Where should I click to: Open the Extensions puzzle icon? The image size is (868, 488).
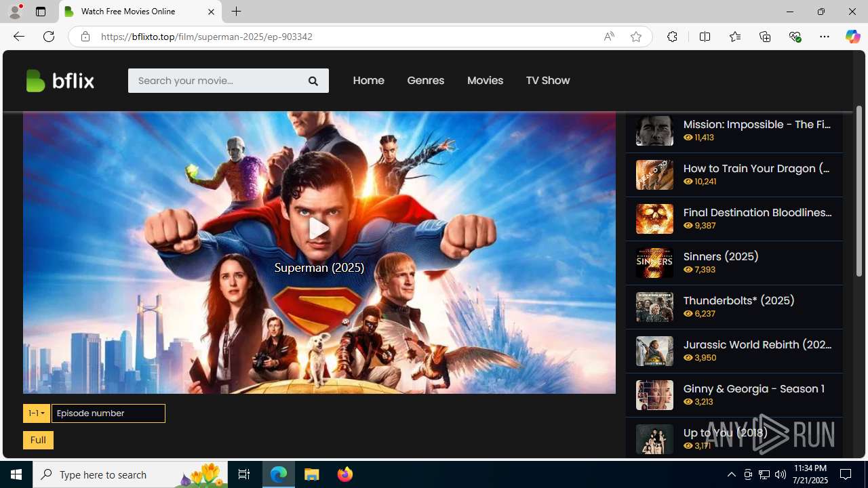[x=672, y=37]
